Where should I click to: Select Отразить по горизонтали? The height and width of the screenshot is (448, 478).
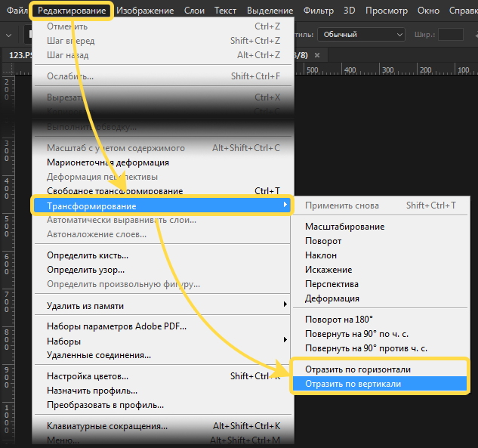click(x=358, y=369)
